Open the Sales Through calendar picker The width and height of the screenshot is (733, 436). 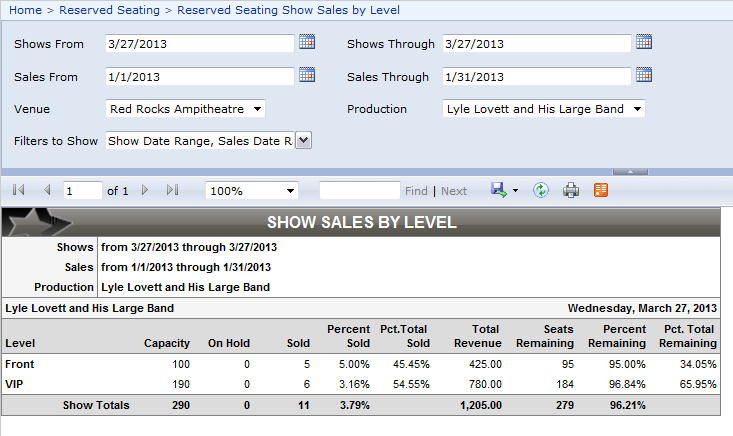click(x=644, y=75)
